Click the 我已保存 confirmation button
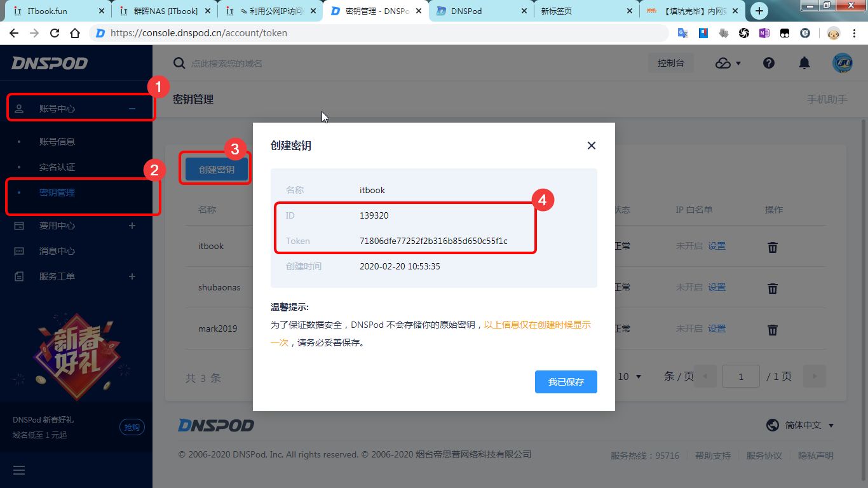 566,382
